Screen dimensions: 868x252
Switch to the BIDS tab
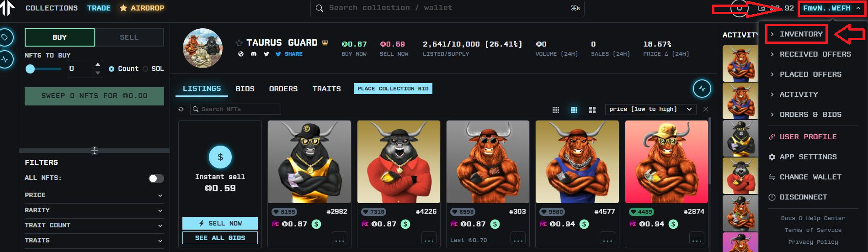245,89
